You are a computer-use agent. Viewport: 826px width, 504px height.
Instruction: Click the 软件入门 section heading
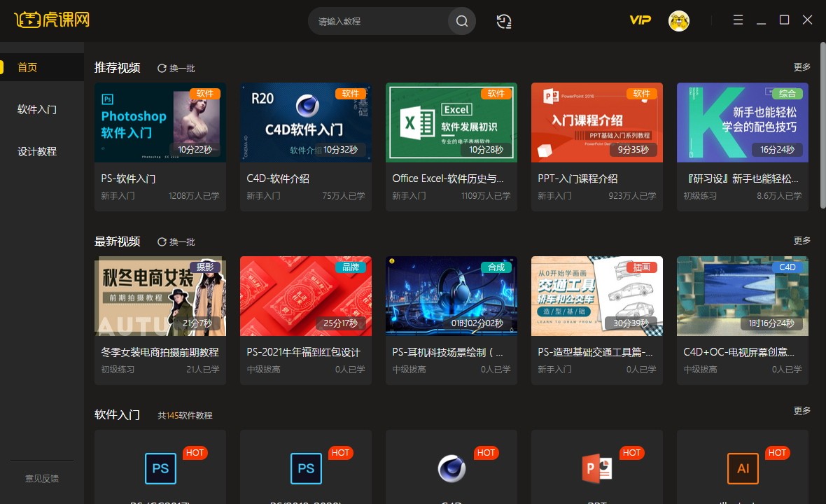pyautogui.click(x=117, y=414)
